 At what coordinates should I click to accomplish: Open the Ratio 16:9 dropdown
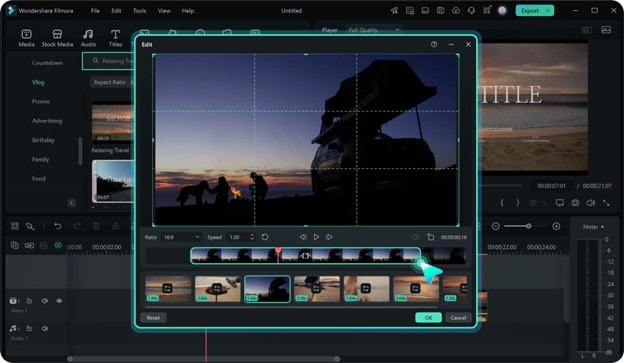pos(181,237)
